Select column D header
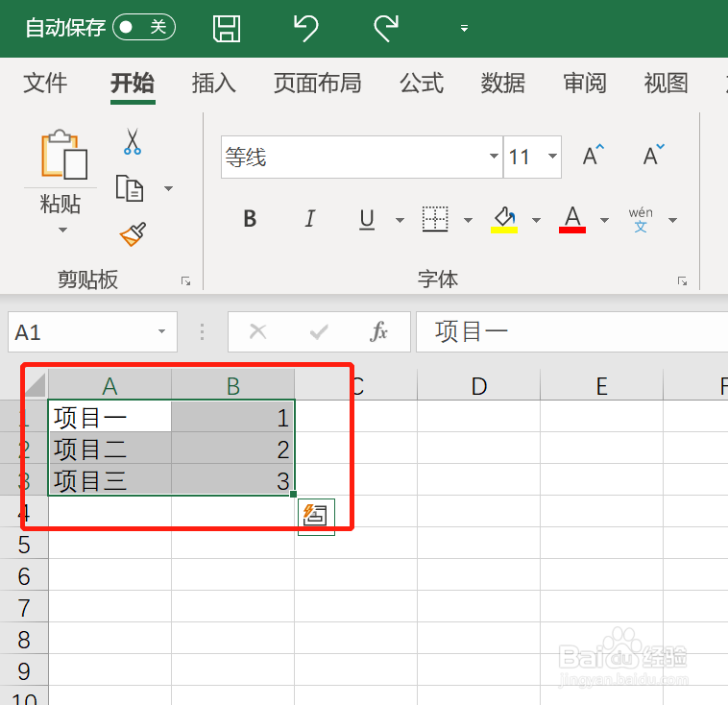This screenshot has height=705, width=728. pos(478,385)
